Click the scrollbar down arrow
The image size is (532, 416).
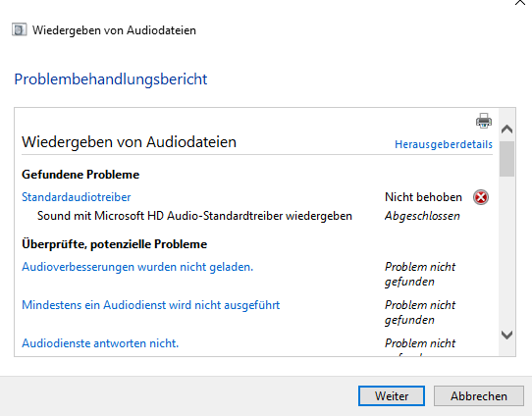coord(506,335)
